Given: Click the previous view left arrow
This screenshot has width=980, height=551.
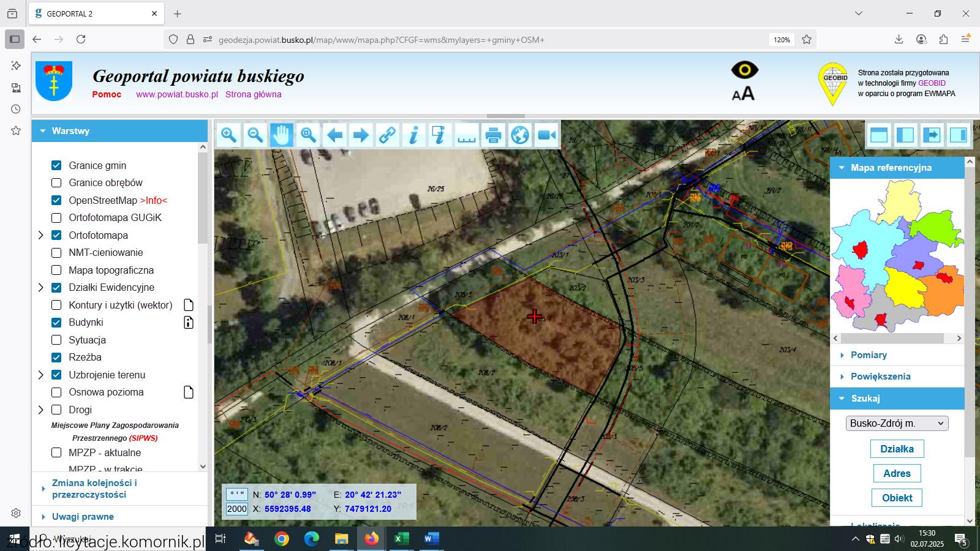Looking at the screenshot, I should click(x=334, y=135).
